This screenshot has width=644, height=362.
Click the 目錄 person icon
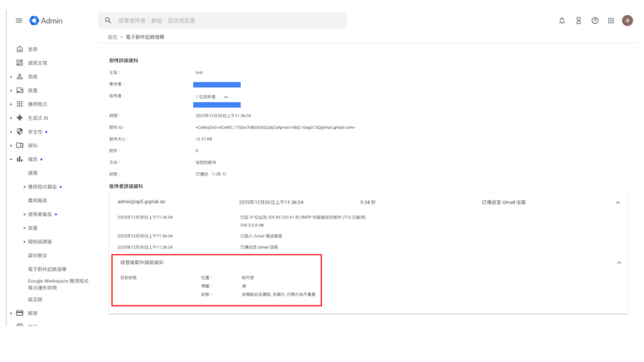(19, 76)
